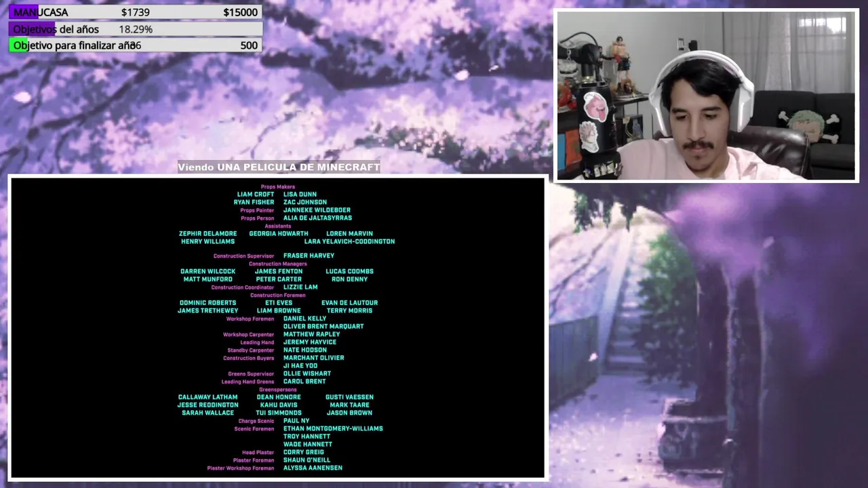Click the name JEREMY HAYVICE
The image size is (868, 488).
[x=309, y=342]
